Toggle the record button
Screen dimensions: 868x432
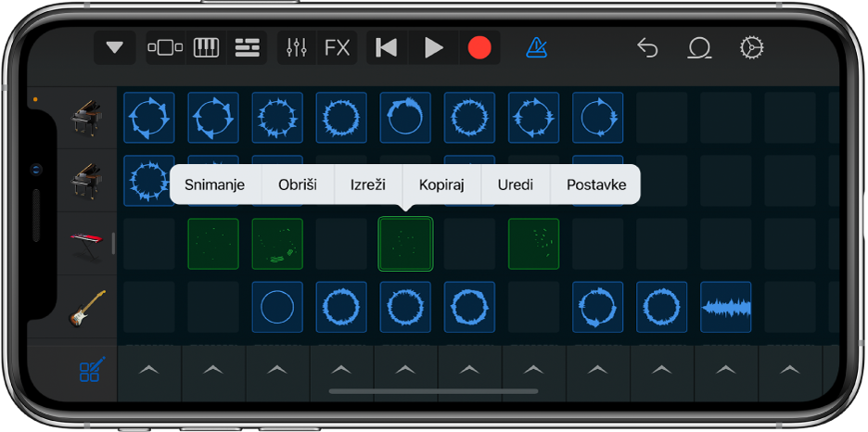479,48
